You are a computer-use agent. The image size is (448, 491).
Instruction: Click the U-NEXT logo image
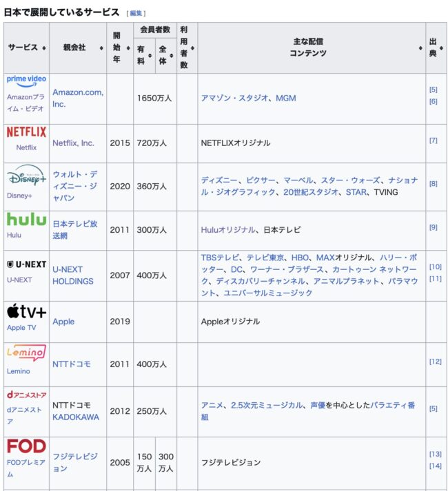coord(26,264)
